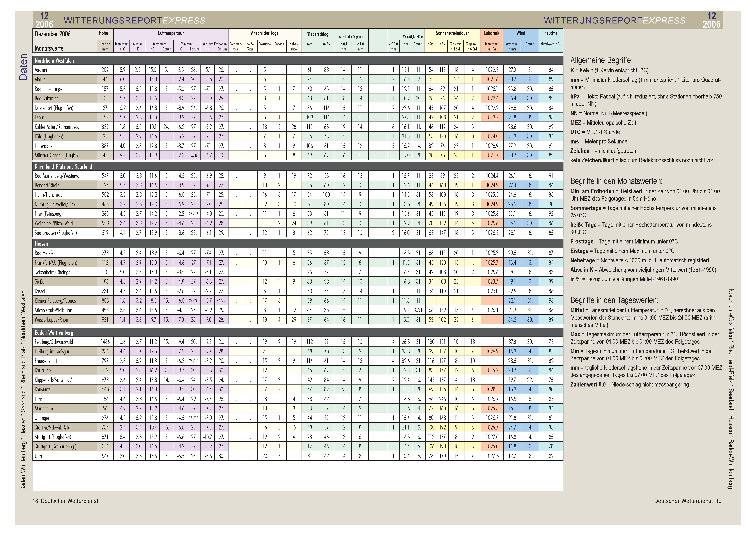Click the footer '18 Deutscher Wetterdienst'
Viewport: 756px width, 535px height.
(x=66, y=501)
